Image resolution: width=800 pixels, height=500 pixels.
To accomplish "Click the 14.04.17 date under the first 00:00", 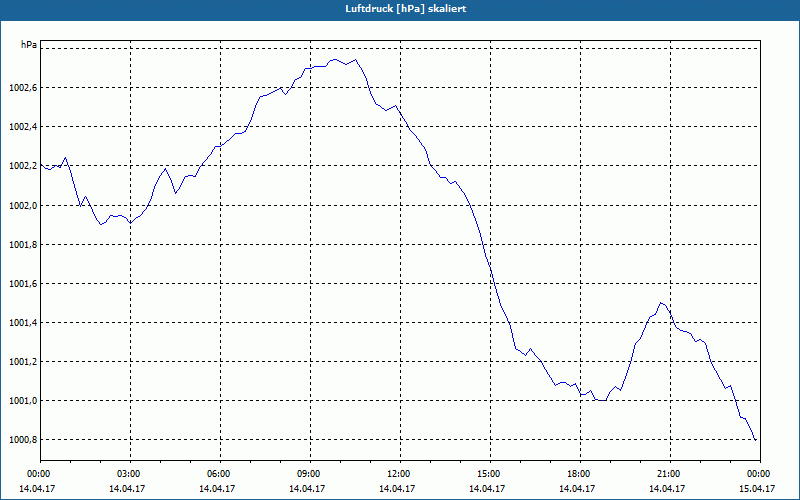I will 37,488.
